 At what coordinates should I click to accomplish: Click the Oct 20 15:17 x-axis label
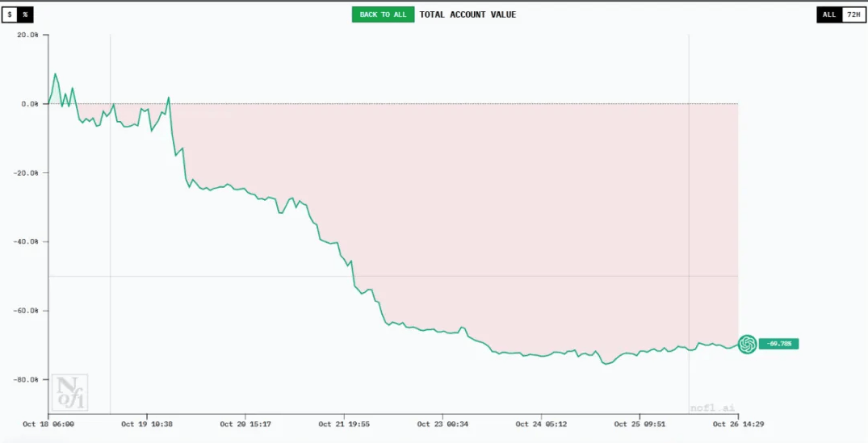tap(245, 424)
